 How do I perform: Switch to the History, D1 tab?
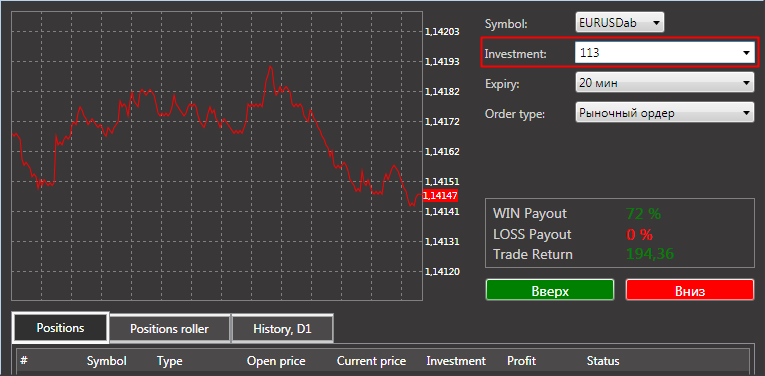click(282, 329)
